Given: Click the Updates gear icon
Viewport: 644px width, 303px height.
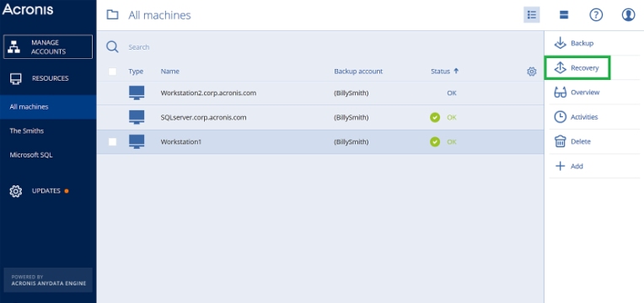Looking at the screenshot, I should coord(16,191).
